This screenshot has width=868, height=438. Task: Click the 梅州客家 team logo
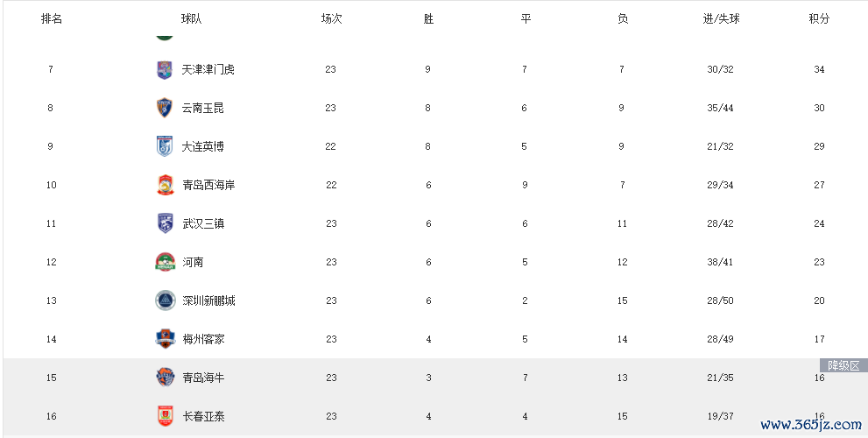click(x=165, y=339)
